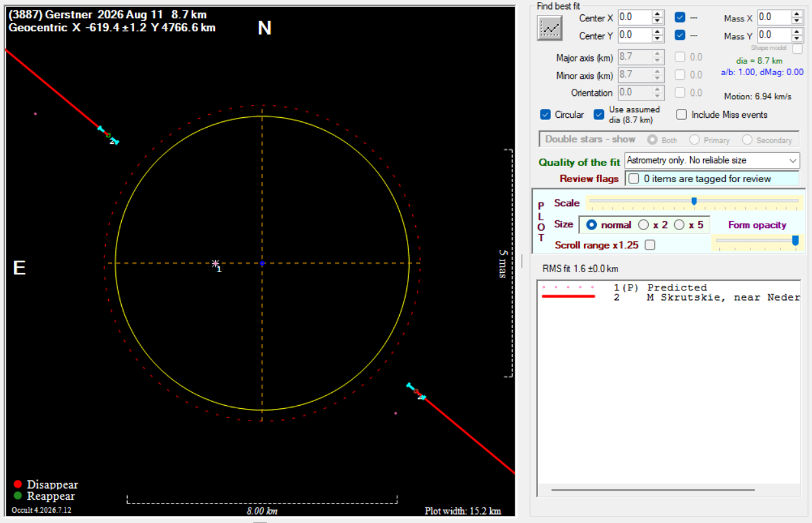Toggle the Orientation fit checkbox
812x523 pixels.
680,93
